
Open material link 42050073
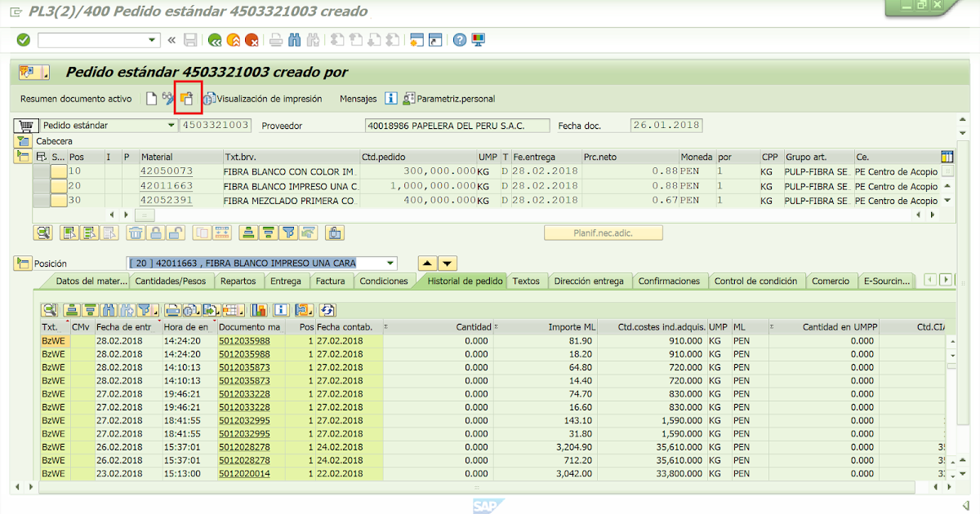coord(167,171)
